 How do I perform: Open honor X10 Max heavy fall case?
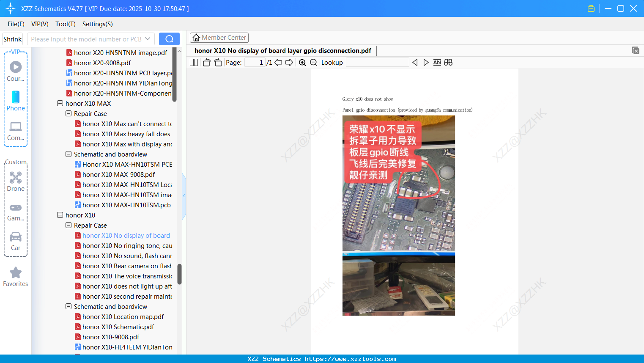[123, 134]
